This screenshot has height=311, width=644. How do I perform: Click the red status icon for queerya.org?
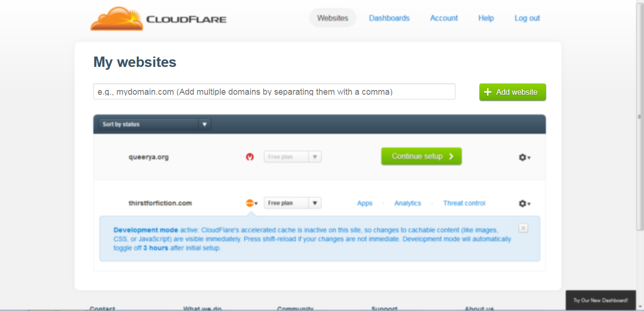pos(250,157)
